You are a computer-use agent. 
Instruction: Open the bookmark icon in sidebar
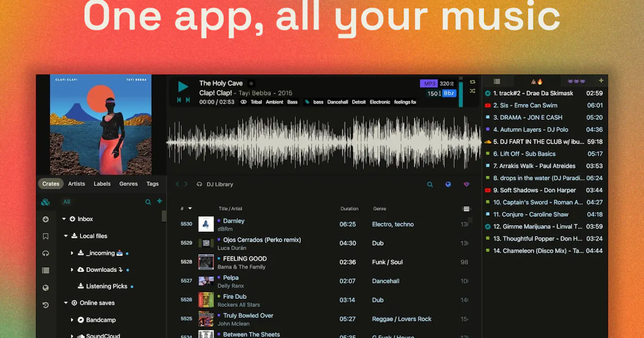point(46,236)
